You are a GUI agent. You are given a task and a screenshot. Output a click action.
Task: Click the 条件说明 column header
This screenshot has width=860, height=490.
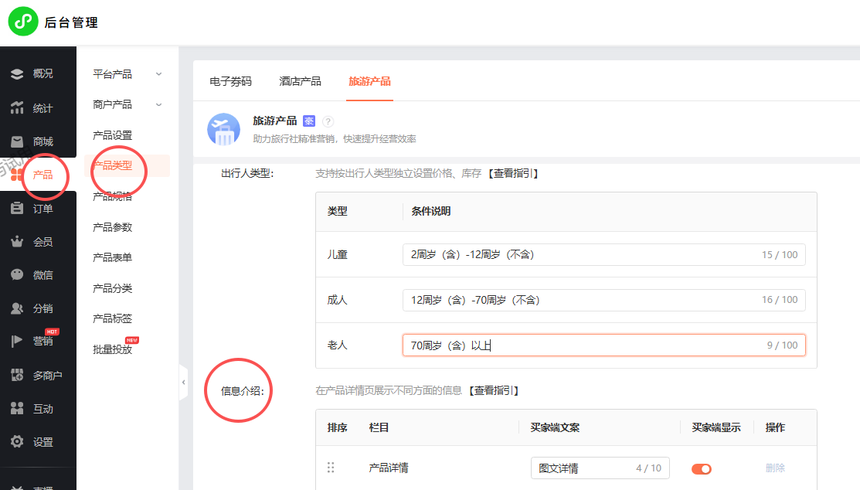(x=431, y=211)
